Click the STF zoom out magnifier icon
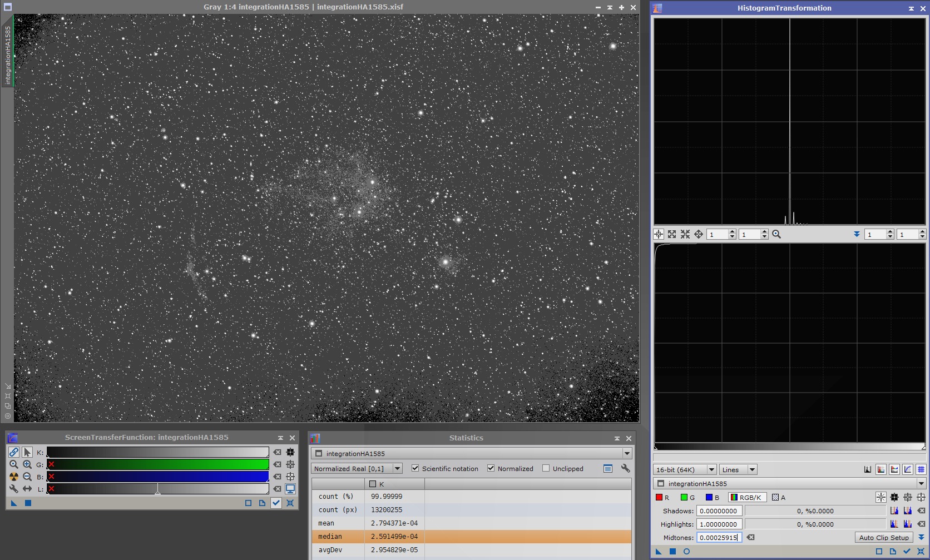Image resolution: width=930 pixels, height=560 pixels. point(27,477)
